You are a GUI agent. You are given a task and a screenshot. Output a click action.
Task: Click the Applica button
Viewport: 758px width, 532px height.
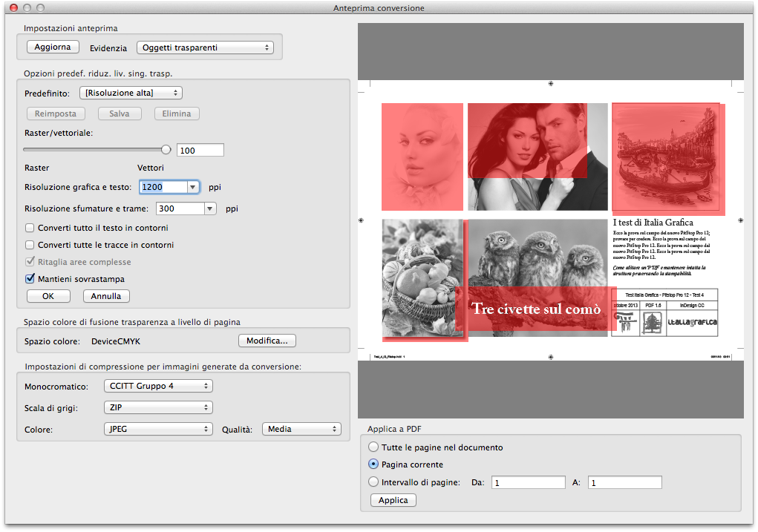pos(393,500)
